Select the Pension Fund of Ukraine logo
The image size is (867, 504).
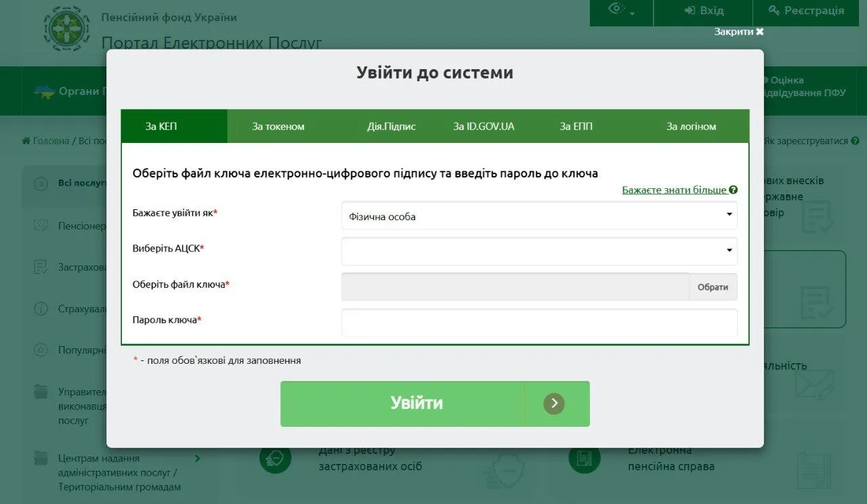click(66, 28)
